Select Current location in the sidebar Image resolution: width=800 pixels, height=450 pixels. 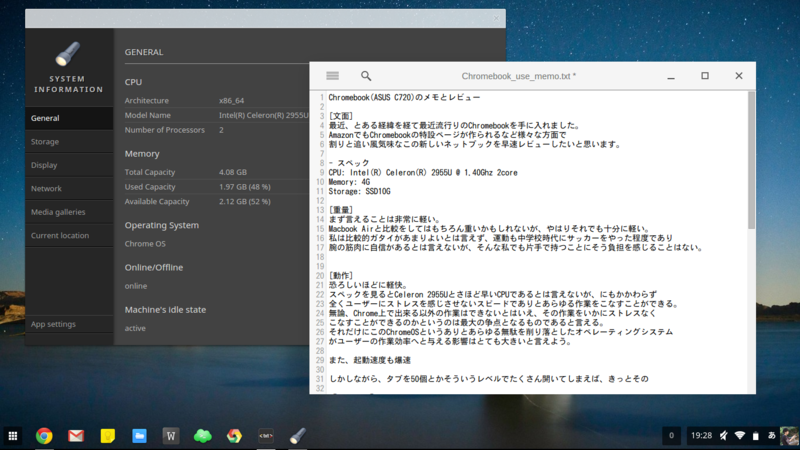[x=69, y=235]
